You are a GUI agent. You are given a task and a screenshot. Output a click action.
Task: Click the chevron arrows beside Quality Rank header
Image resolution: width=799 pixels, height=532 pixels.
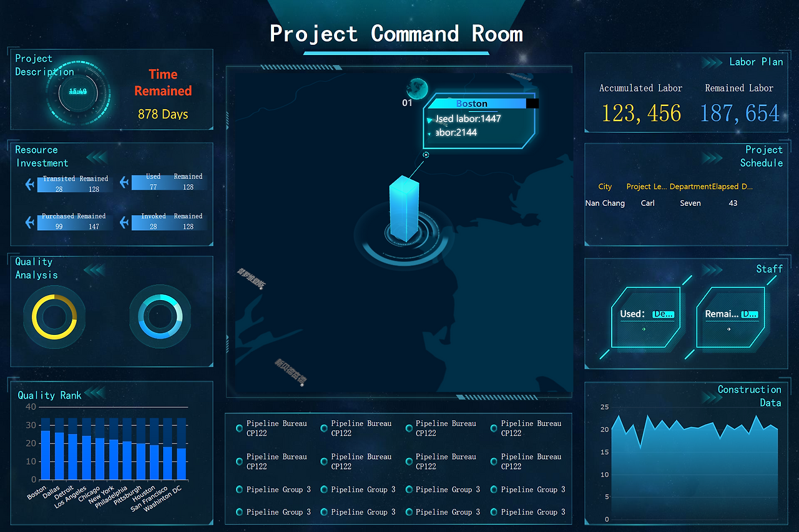(94, 393)
